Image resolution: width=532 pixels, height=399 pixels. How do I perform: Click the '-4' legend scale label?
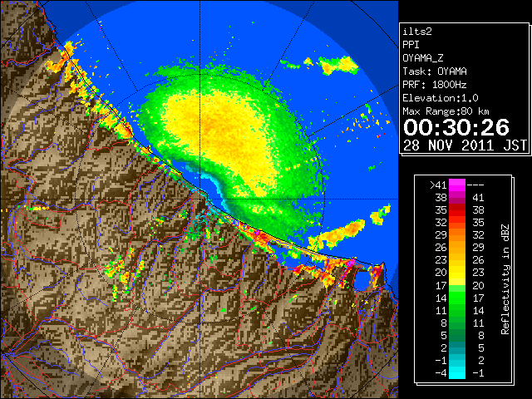coord(441,373)
